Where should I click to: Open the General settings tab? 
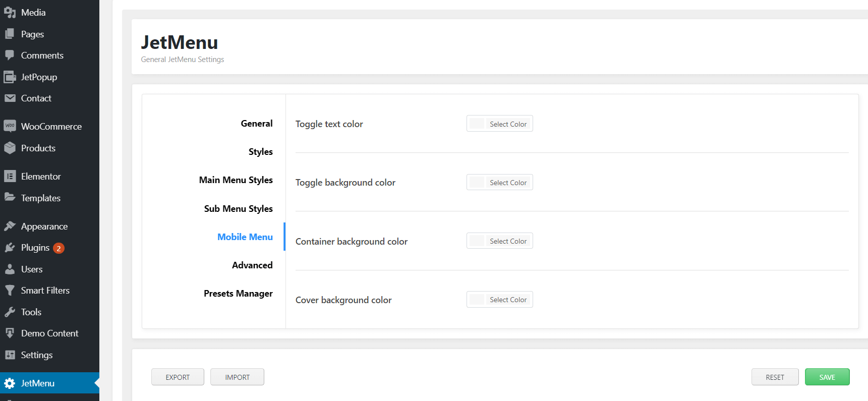[x=257, y=124]
